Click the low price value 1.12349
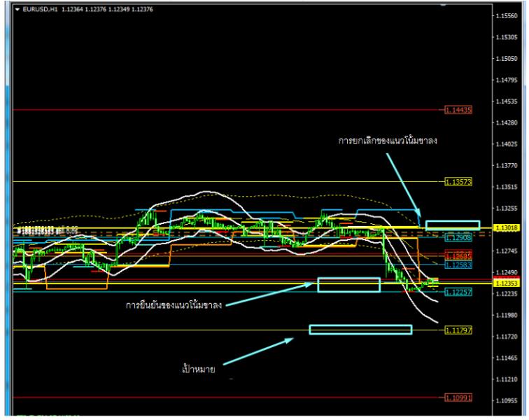 119,10
